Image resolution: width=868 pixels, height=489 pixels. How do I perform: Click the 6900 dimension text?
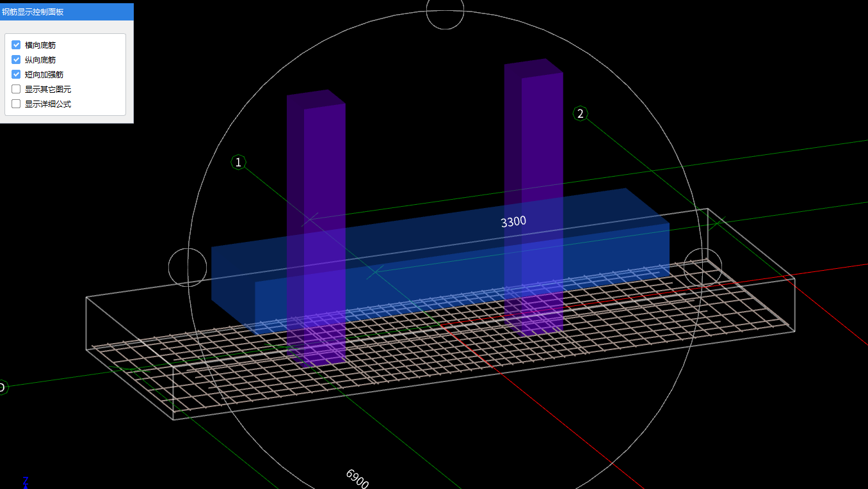357,478
